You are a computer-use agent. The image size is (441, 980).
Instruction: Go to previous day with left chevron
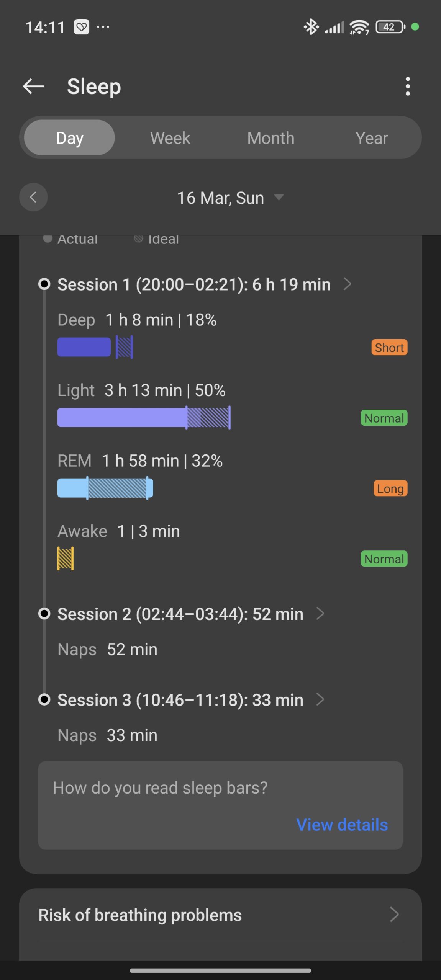(x=33, y=197)
